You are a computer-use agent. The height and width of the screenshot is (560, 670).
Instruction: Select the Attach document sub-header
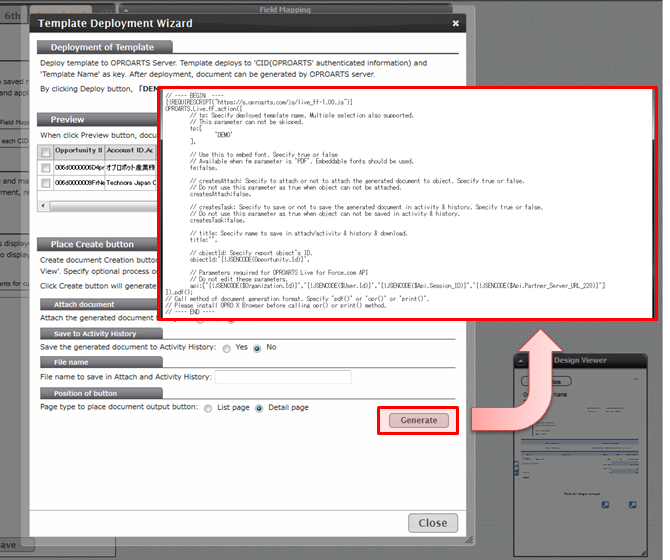point(99,305)
